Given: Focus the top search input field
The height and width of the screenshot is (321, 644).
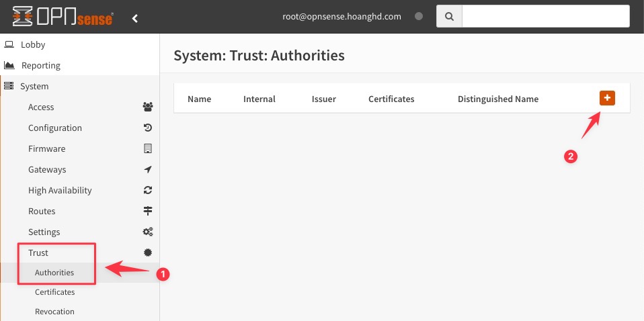Looking at the screenshot, I should 546,16.
